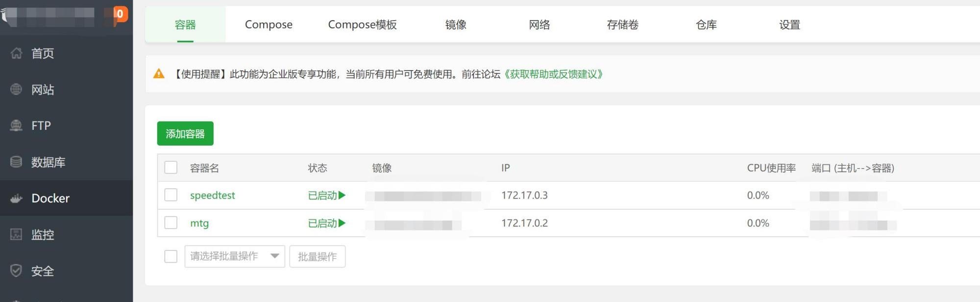
Task: Switch to the Compose tab
Action: 269,25
